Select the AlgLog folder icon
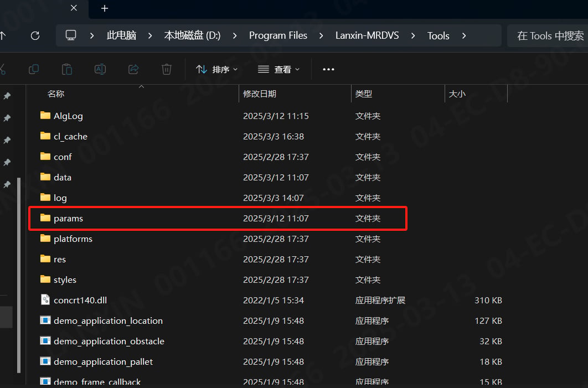This screenshot has width=588, height=388. coord(45,115)
